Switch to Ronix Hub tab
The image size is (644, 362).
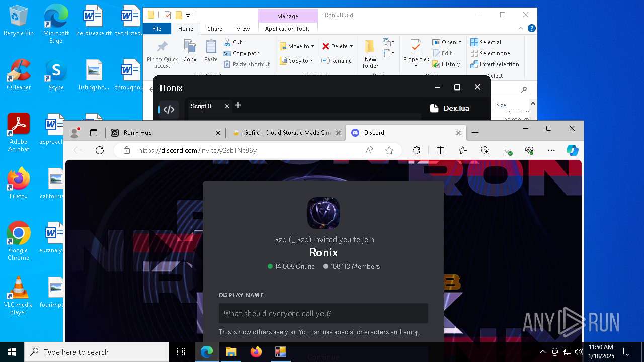[165, 133]
